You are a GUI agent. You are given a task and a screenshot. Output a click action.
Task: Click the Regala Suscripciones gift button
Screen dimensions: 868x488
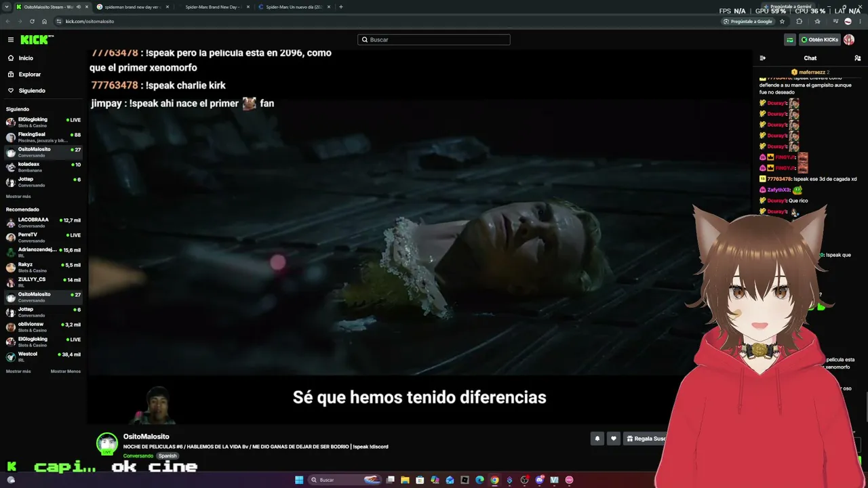coord(646,439)
